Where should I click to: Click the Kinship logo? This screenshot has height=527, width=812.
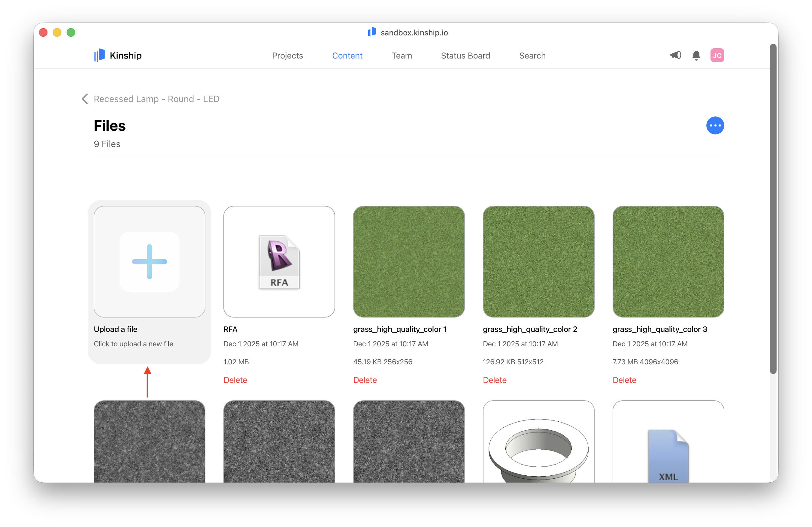(117, 55)
